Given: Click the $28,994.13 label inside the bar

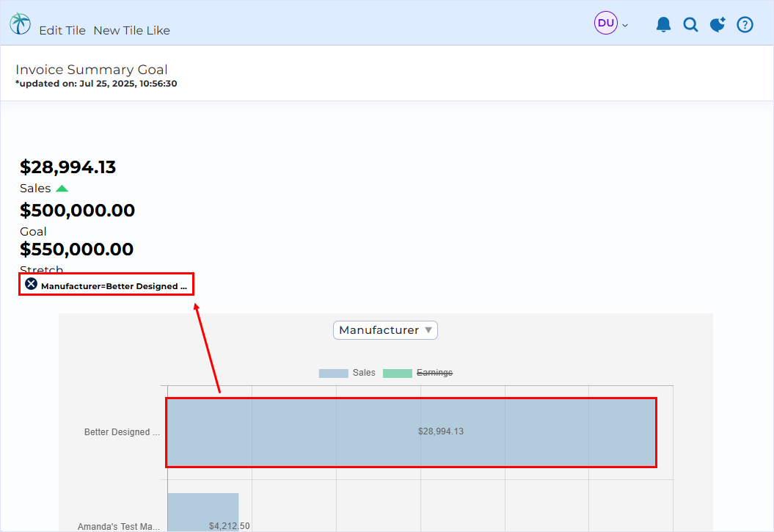Looking at the screenshot, I should coord(441,431).
